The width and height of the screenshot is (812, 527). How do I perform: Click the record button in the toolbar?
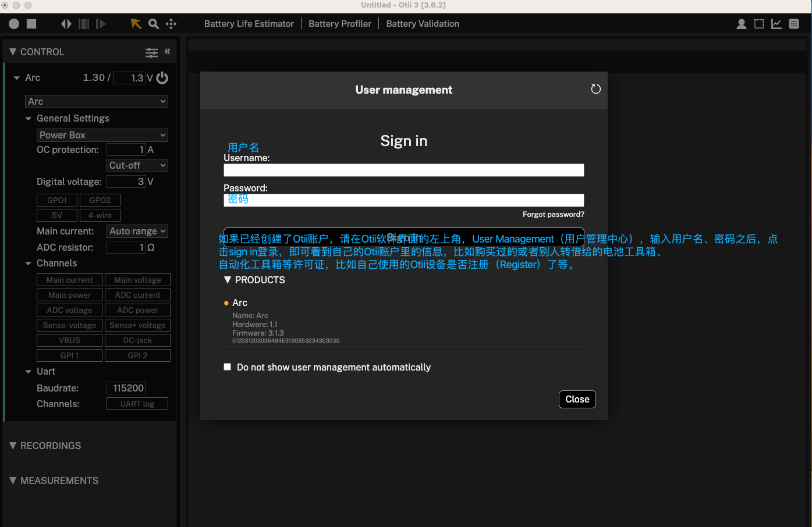coord(14,24)
